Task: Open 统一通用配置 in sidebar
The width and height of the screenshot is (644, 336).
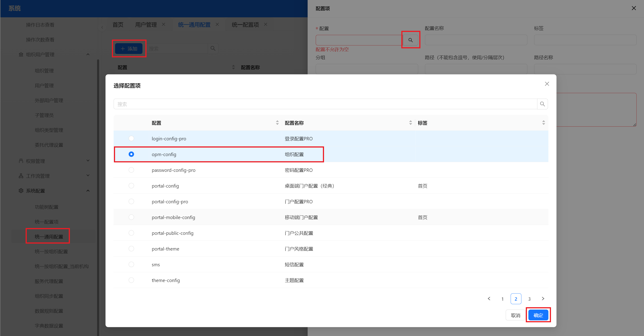Action: tap(49, 237)
